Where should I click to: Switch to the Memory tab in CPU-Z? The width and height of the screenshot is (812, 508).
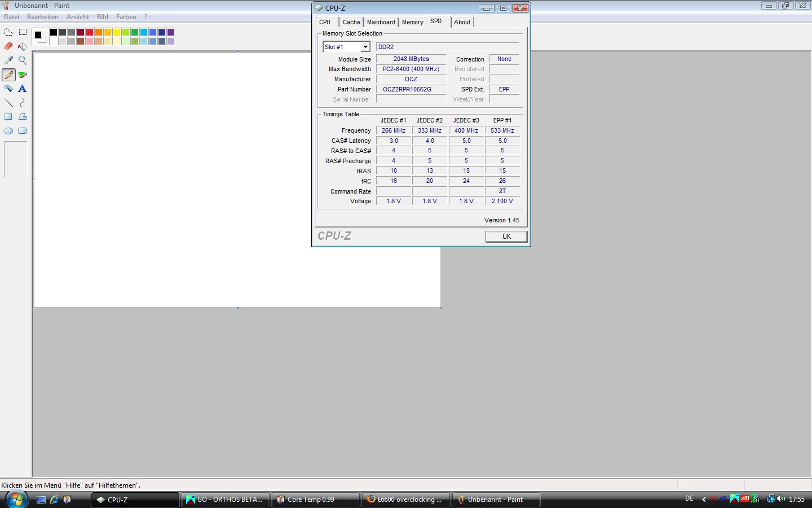413,22
